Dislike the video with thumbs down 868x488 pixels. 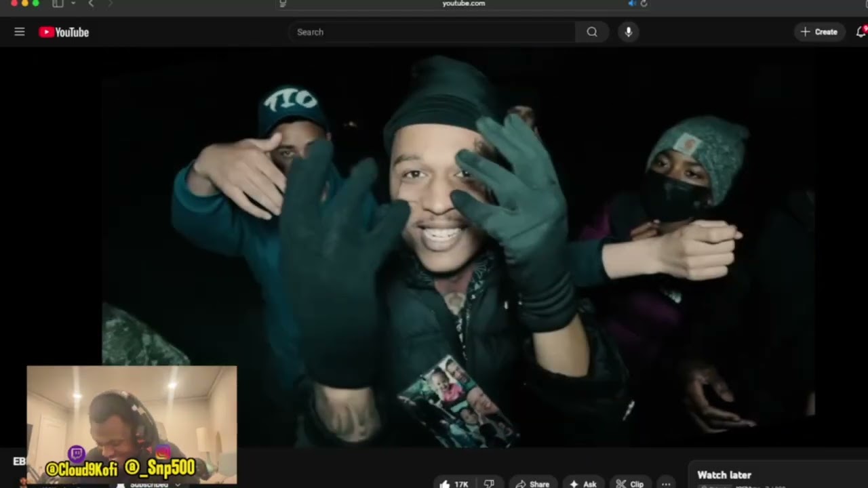coord(489,483)
